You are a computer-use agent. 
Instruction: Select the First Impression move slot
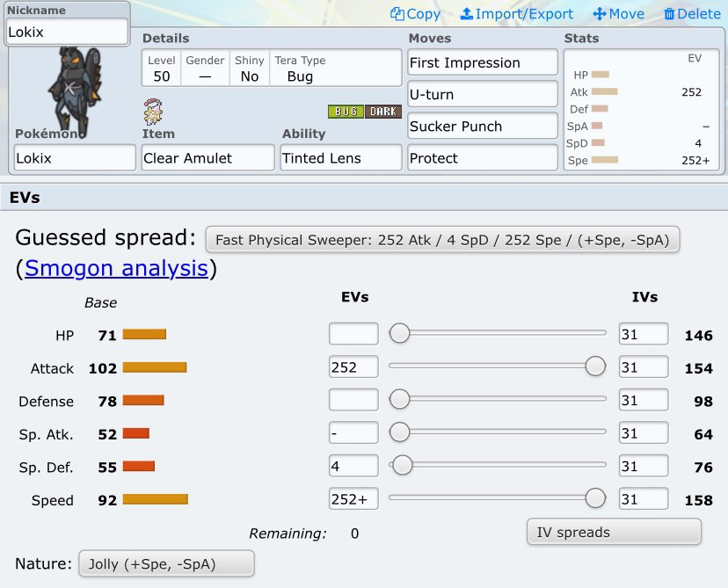483,62
